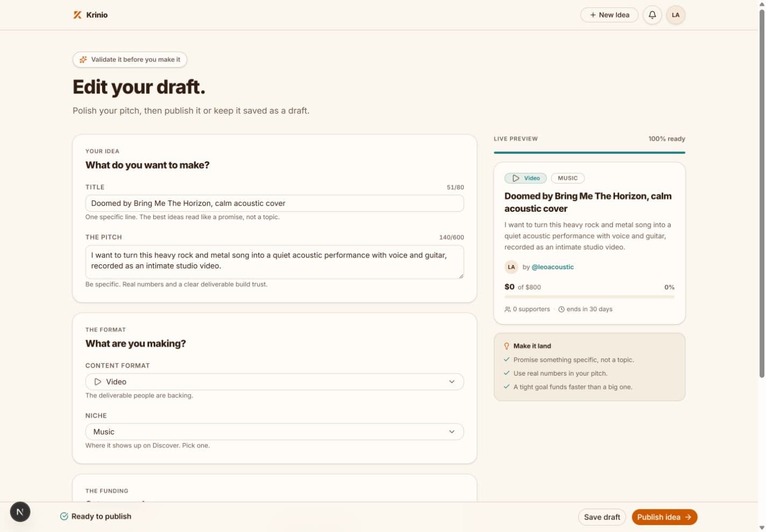This screenshot has width=766, height=532.
Task: Publish the idea
Action: (x=664, y=517)
